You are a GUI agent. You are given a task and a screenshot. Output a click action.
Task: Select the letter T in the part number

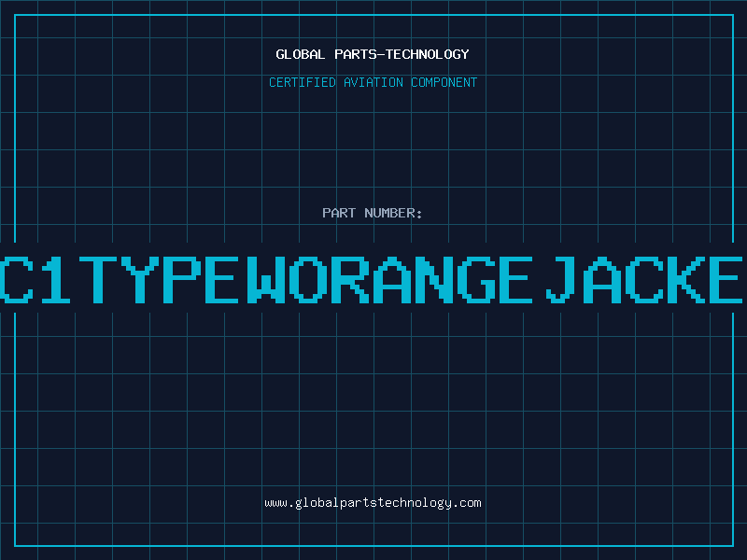[106, 278]
